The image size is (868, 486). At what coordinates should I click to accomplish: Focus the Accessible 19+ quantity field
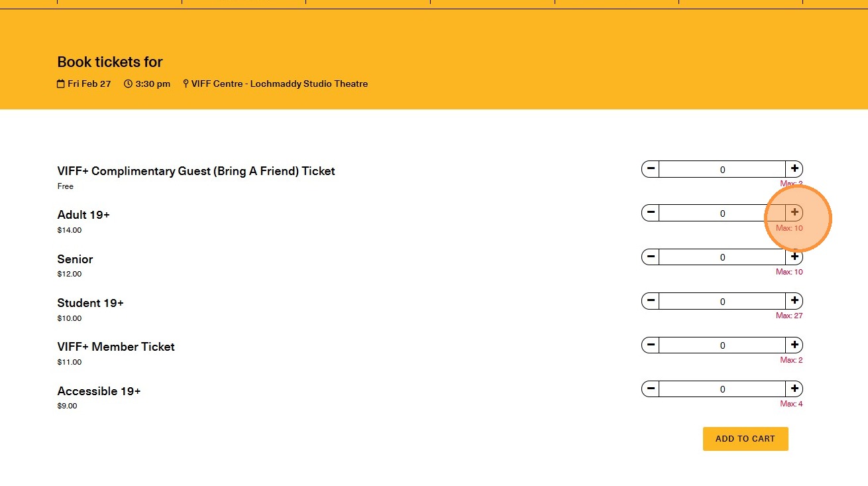click(x=722, y=389)
